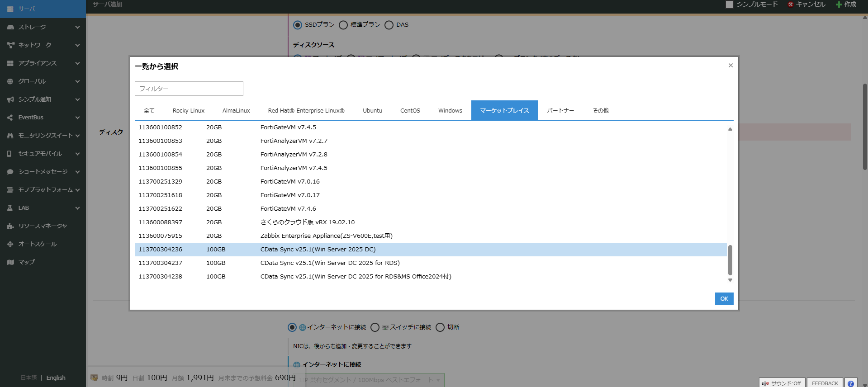Click the Global globe icon
The width and height of the screenshot is (868, 387).
click(10, 81)
